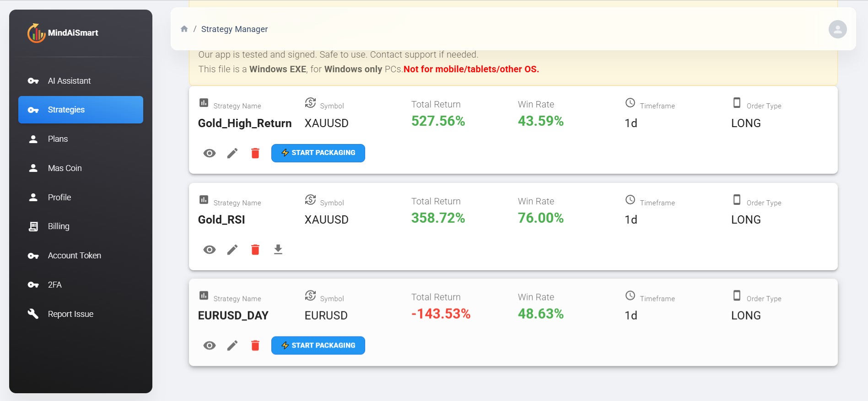Click order type icon in EURUSD_DAY card
Viewport: 868px width, 401px height.
tap(737, 295)
